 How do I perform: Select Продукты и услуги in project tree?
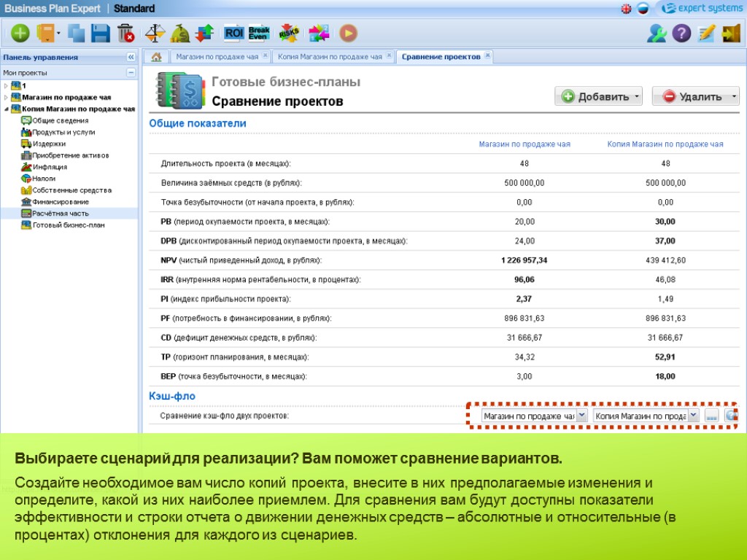(x=64, y=132)
